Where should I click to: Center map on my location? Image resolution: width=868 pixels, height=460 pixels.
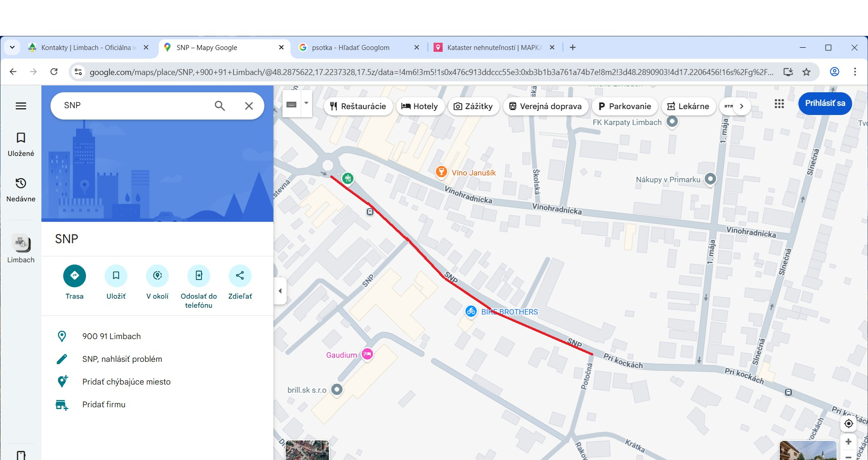[848, 424]
